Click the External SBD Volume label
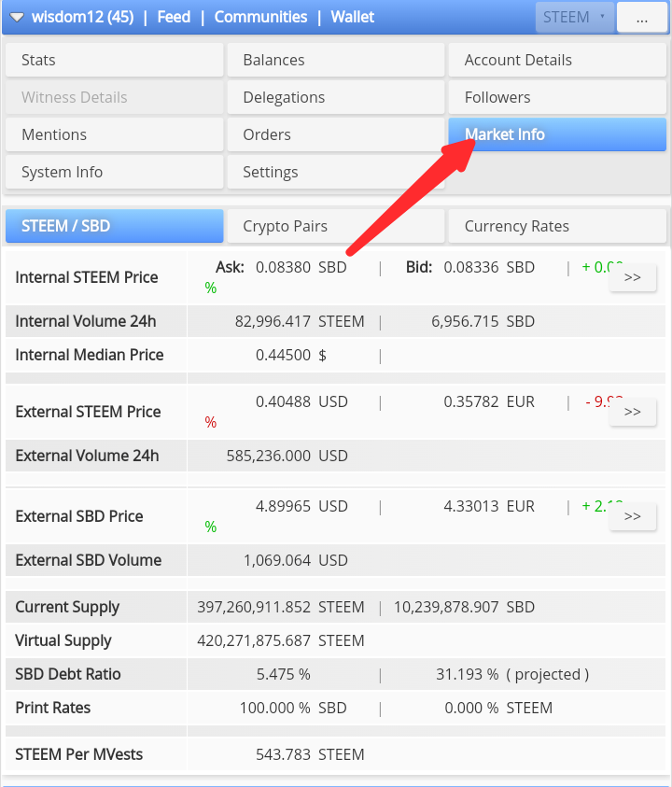This screenshot has width=672, height=787. (x=89, y=560)
